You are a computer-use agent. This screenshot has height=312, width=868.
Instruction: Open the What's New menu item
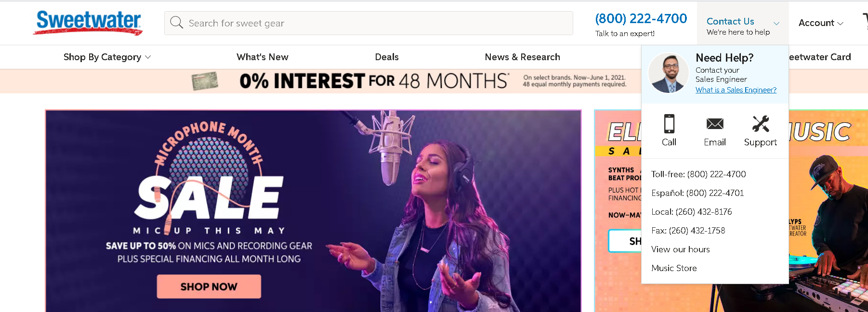[x=263, y=57]
